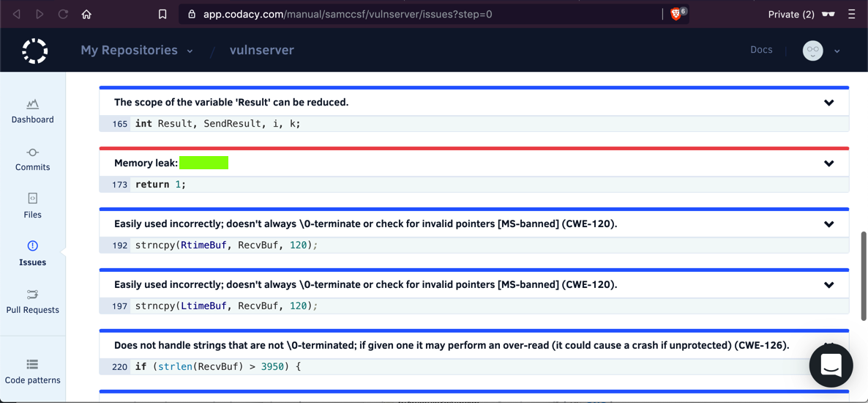
Task: Open the Pull Requests sidebar icon
Action: 33,294
